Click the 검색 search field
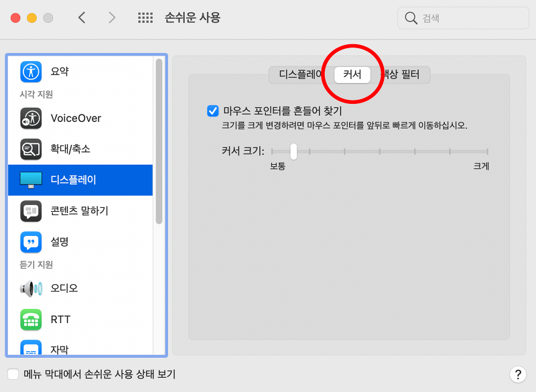The width and height of the screenshot is (536, 392). pos(463,18)
